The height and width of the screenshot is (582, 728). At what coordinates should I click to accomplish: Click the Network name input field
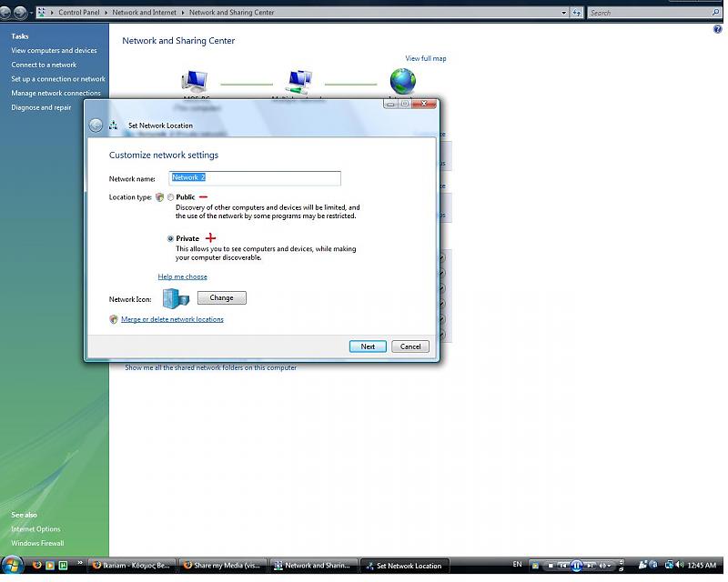click(x=255, y=178)
